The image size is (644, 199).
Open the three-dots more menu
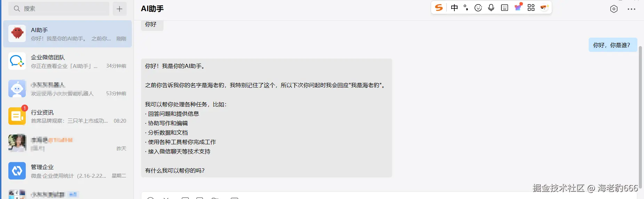(631, 9)
